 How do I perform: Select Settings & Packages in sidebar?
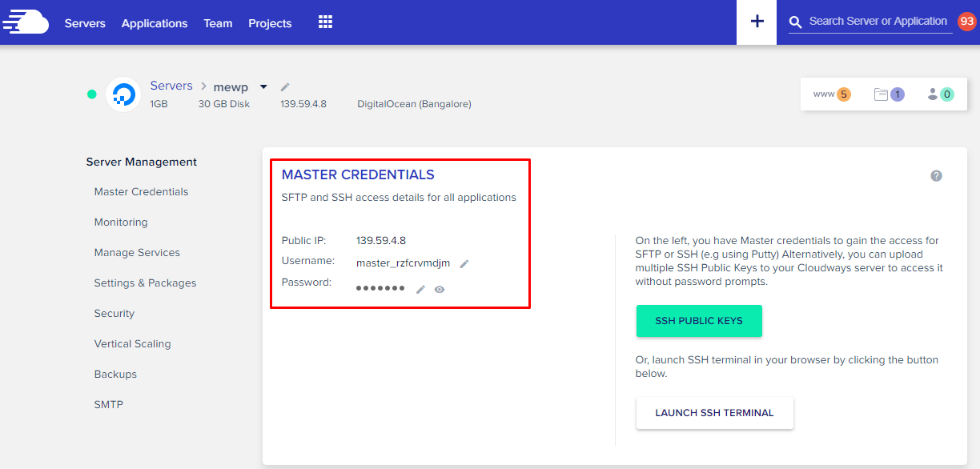coord(145,283)
